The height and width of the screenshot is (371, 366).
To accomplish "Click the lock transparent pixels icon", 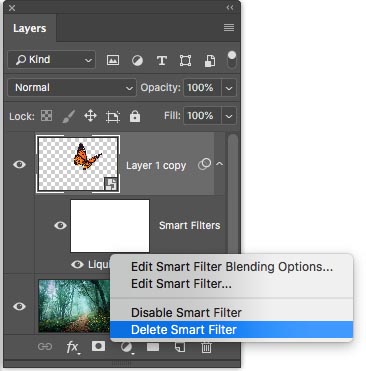I will tap(46, 116).
